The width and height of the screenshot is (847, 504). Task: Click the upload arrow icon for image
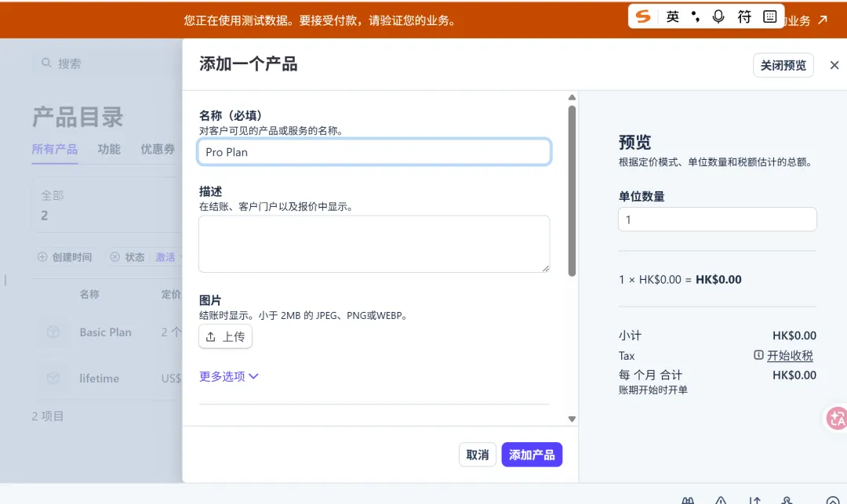pyautogui.click(x=211, y=336)
